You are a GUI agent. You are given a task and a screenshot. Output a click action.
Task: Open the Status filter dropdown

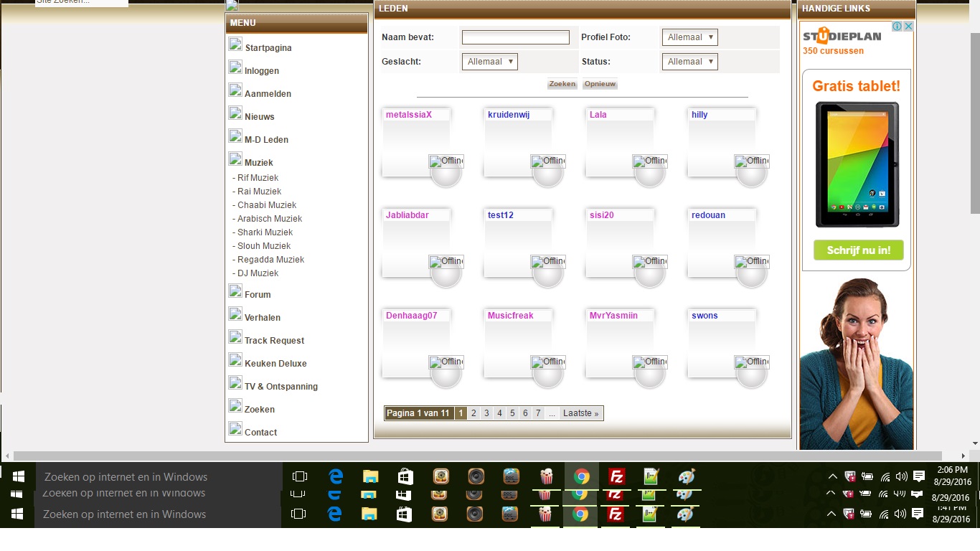click(689, 62)
